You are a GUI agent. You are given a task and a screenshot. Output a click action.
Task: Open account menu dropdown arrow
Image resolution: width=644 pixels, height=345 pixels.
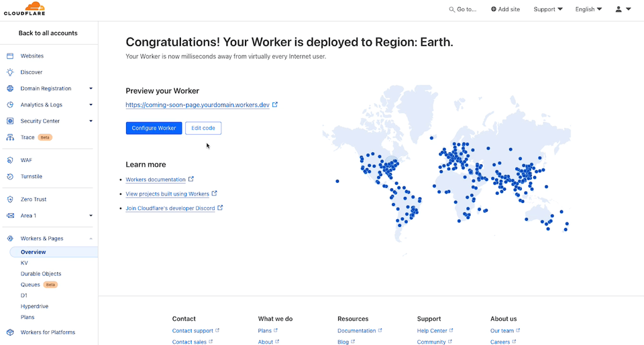click(x=629, y=9)
